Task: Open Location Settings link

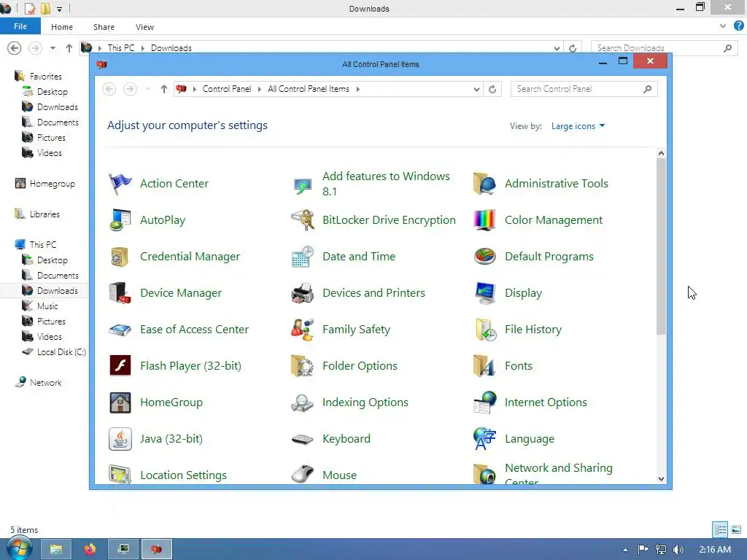Action: (183, 475)
